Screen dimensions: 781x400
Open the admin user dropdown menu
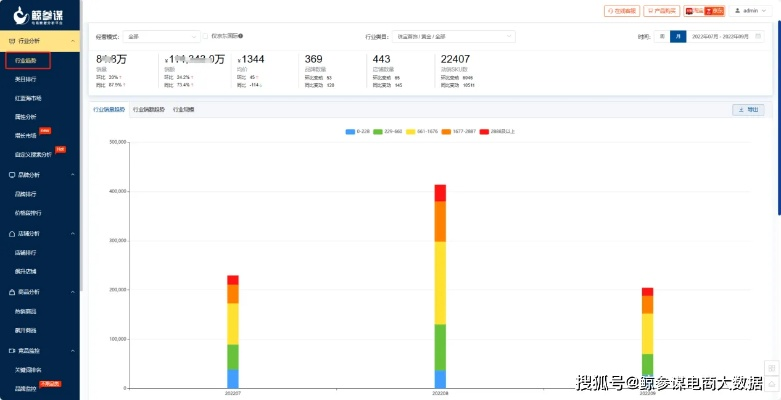[753, 11]
